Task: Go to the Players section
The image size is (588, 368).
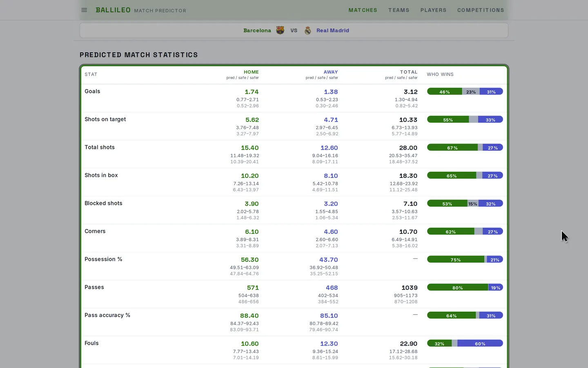Action: 433,10
